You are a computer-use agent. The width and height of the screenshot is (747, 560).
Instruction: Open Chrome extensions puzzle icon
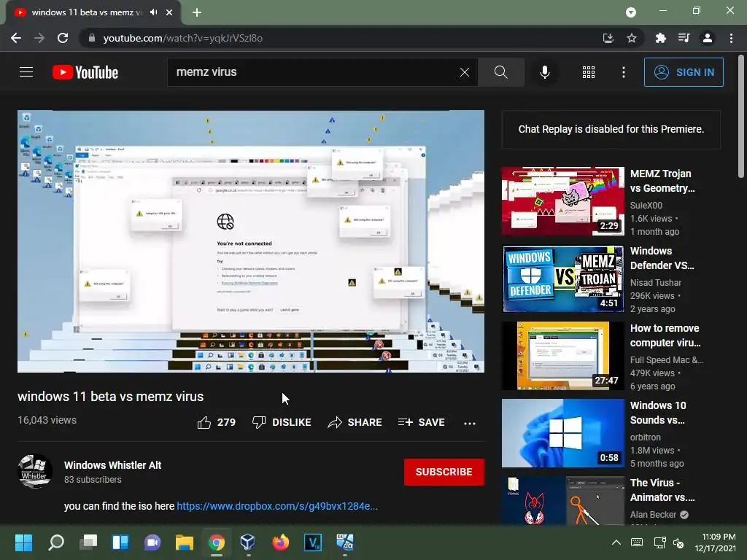point(661,38)
